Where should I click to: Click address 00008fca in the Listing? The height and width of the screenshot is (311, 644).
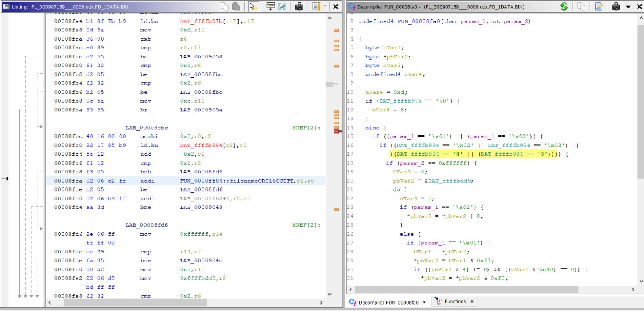(68, 181)
